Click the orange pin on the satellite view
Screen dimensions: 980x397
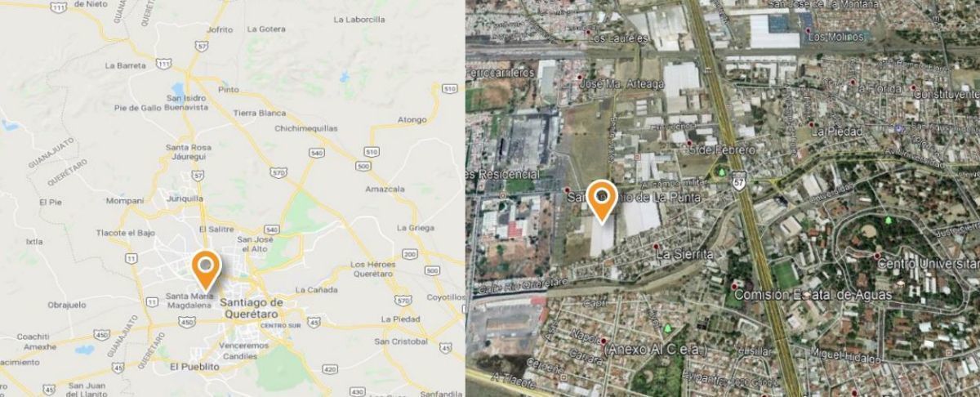603,201
